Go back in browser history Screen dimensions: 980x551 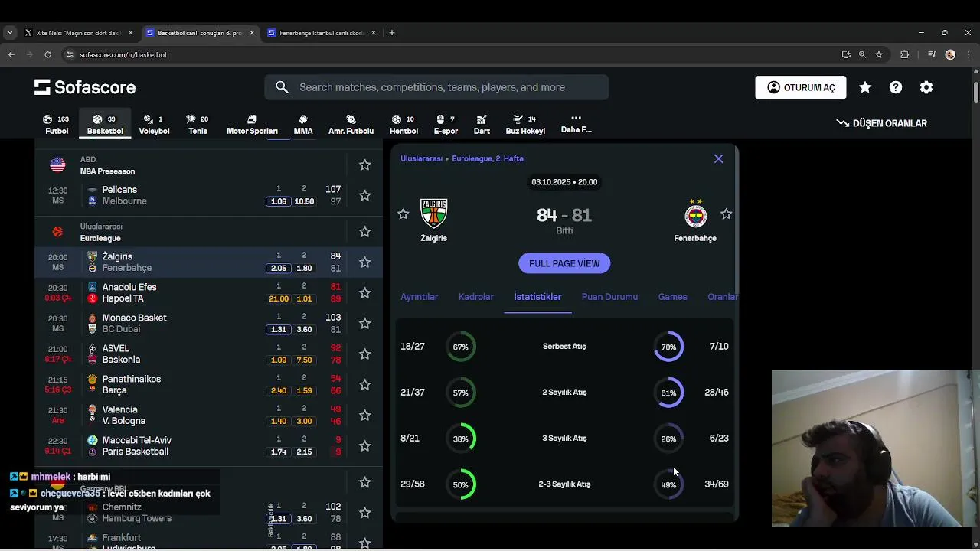click(11, 54)
